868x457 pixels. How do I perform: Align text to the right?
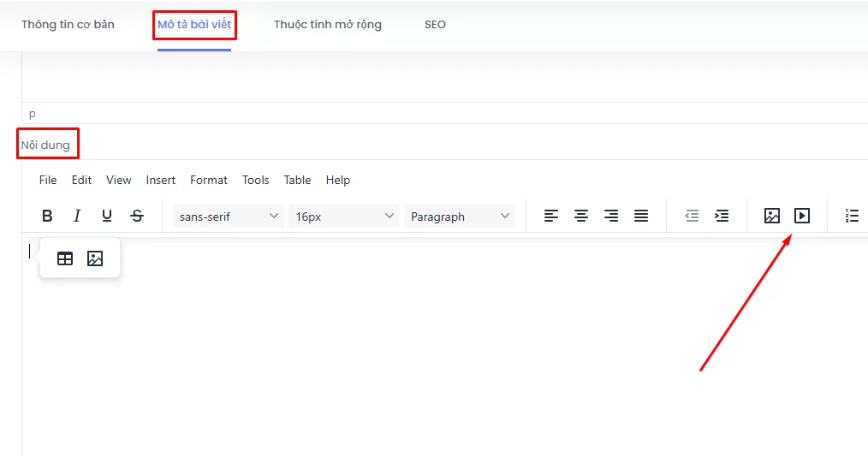[611, 217]
